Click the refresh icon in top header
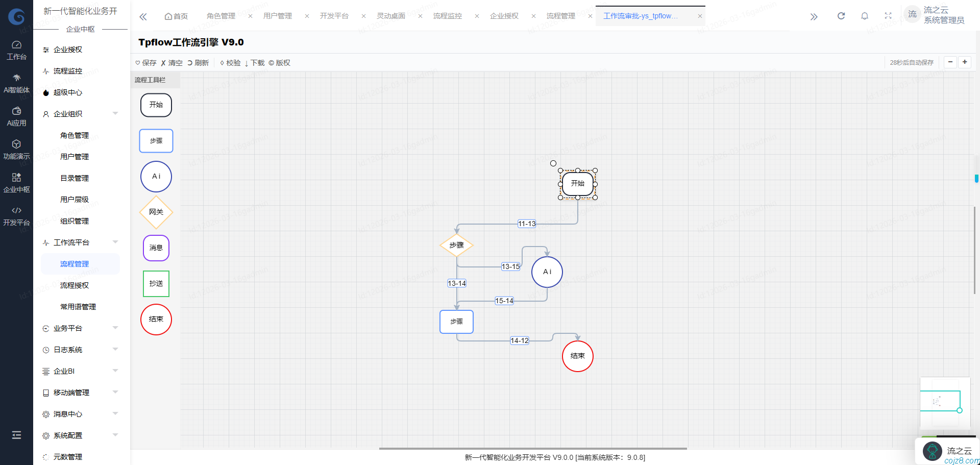Screen dimensions: 980x465 pyautogui.click(x=841, y=16)
